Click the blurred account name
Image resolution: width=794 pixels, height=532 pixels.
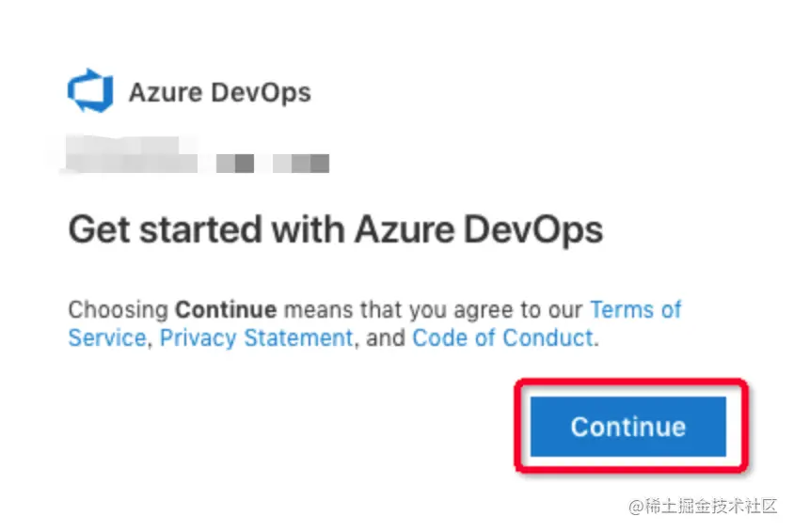click(x=131, y=155)
